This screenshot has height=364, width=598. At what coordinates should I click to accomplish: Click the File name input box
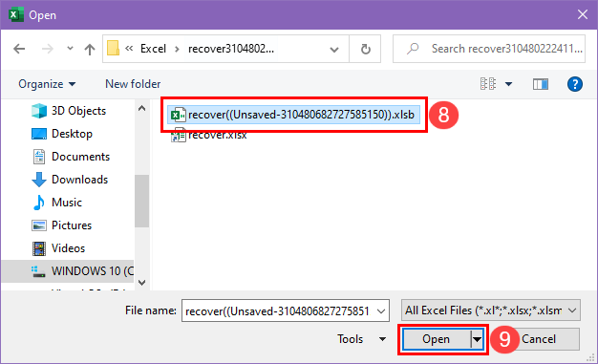pos(278,310)
